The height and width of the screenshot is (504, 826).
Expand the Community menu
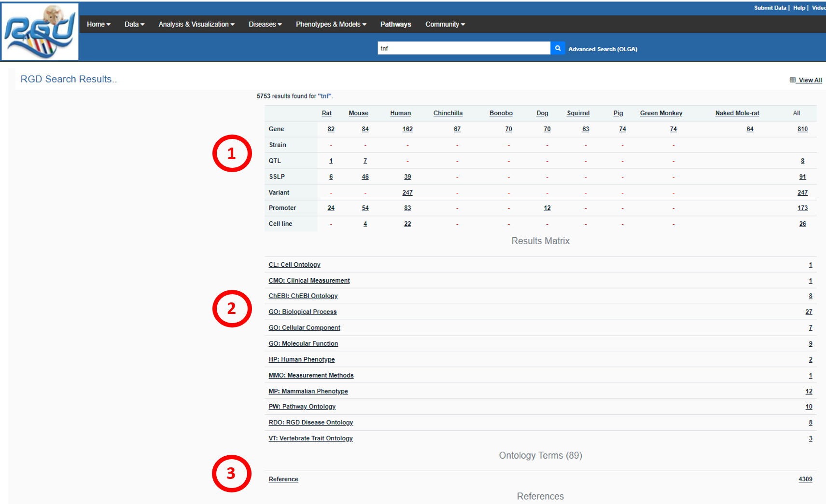445,24
